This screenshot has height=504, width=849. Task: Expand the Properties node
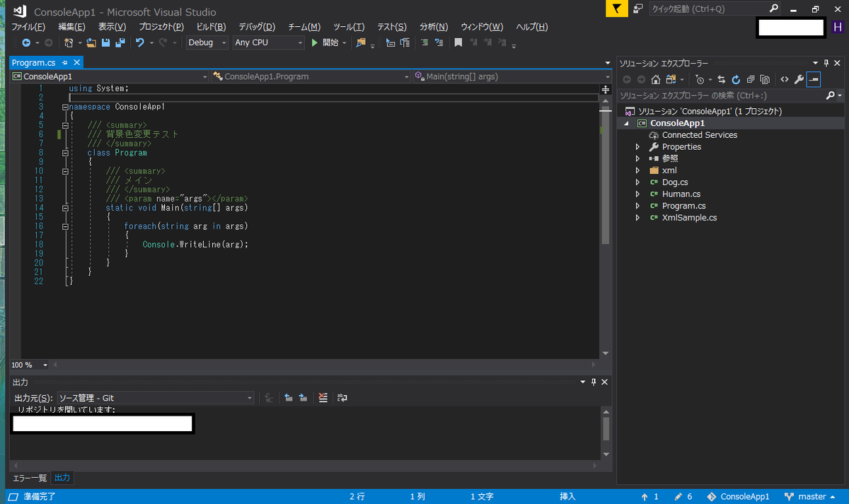point(637,147)
